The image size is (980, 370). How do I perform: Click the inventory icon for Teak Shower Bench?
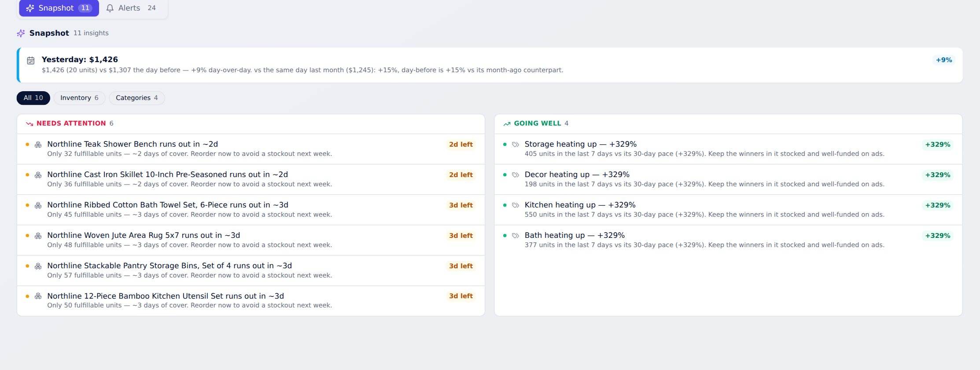pyautogui.click(x=38, y=144)
